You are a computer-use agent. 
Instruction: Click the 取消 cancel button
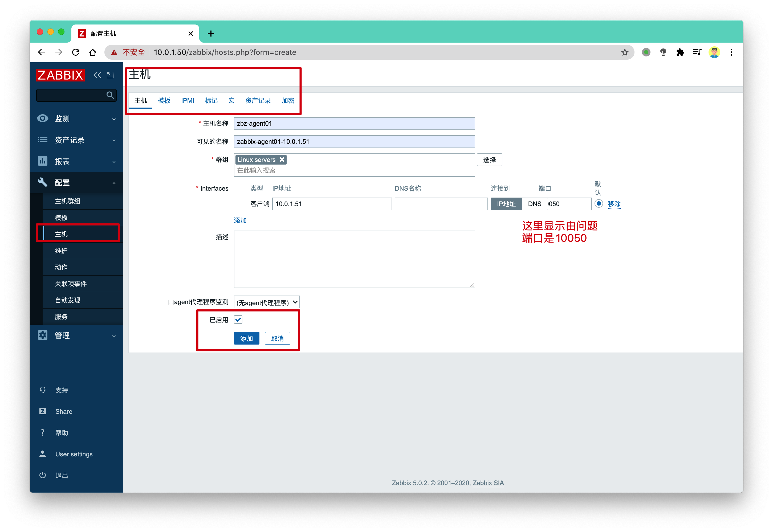(278, 339)
